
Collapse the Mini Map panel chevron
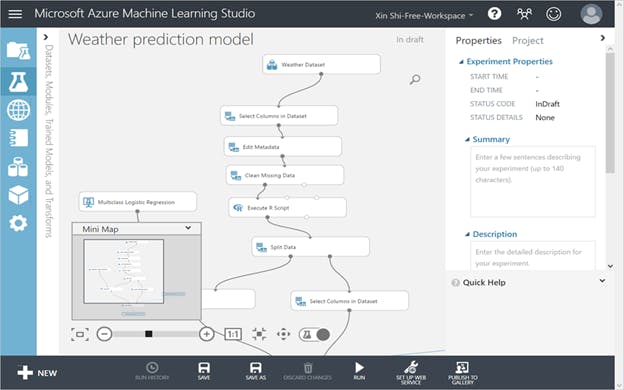coord(188,228)
